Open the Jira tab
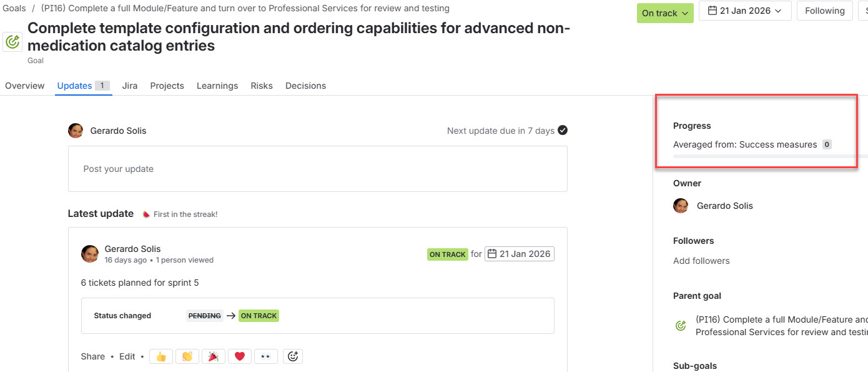868x372 pixels. [130, 86]
